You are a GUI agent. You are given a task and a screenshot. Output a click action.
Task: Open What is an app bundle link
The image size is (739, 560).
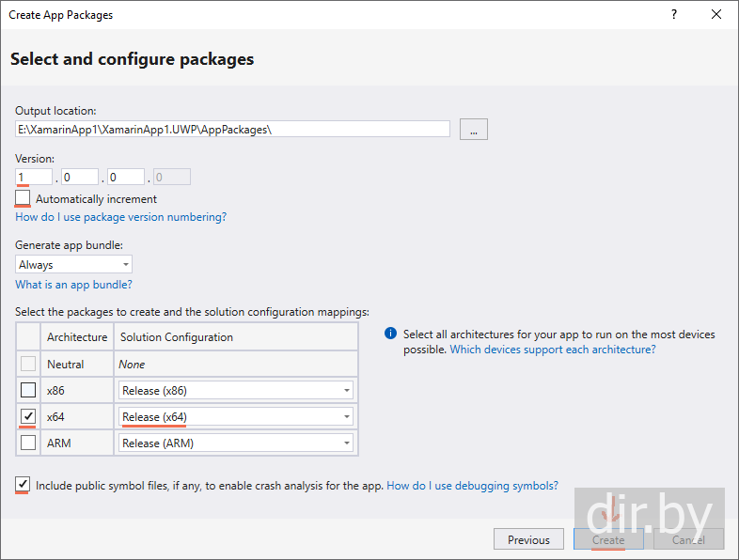pyautogui.click(x=73, y=285)
